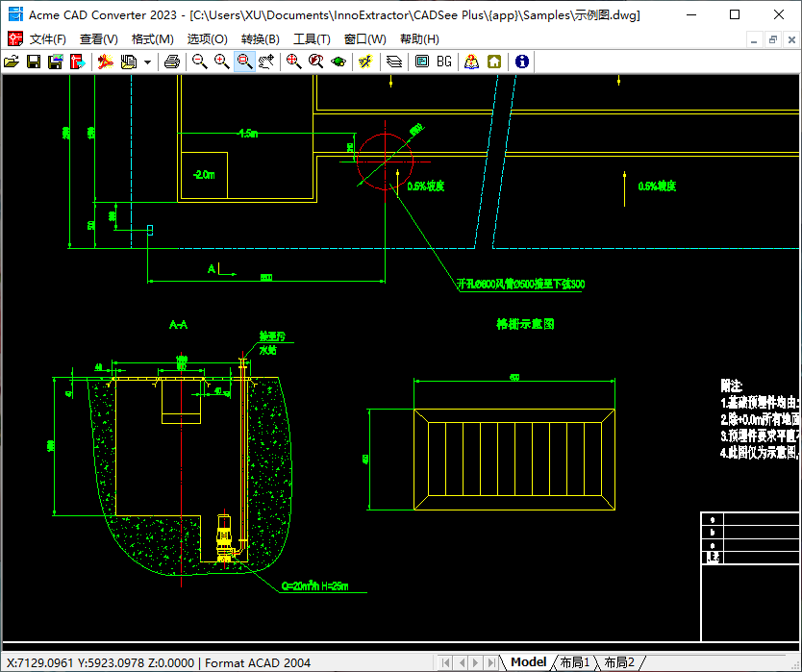Click the -1.5m dimension label
This screenshot has height=672, width=802.
tap(248, 134)
